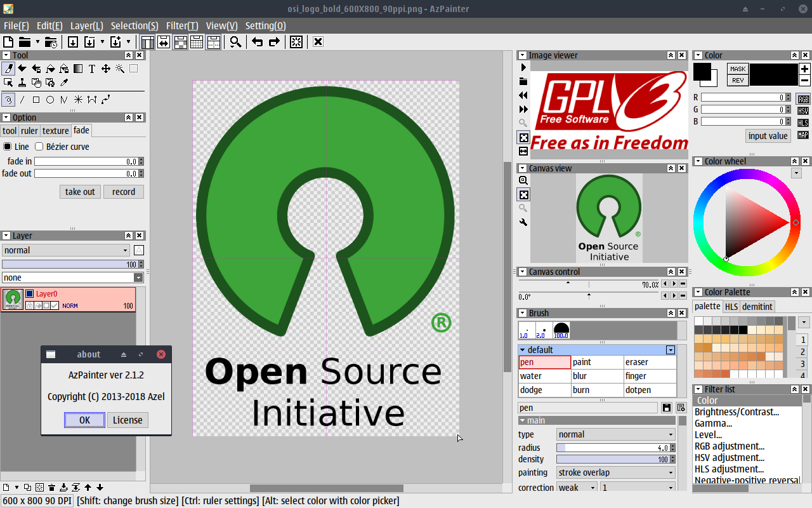812x508 pixels.
Task: Open the Filter(T) menu
Action: tap(182, 25)
